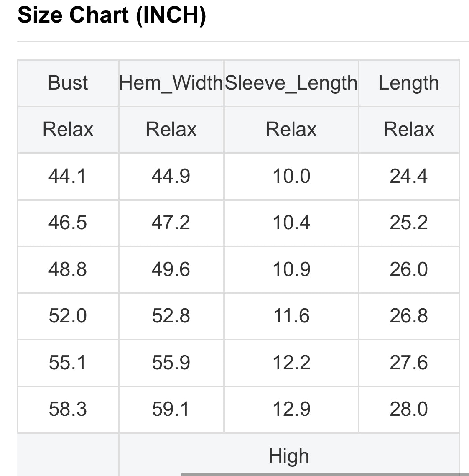Click the 10.4 sleeve length cell
The image size is (469, 476).
291,223
